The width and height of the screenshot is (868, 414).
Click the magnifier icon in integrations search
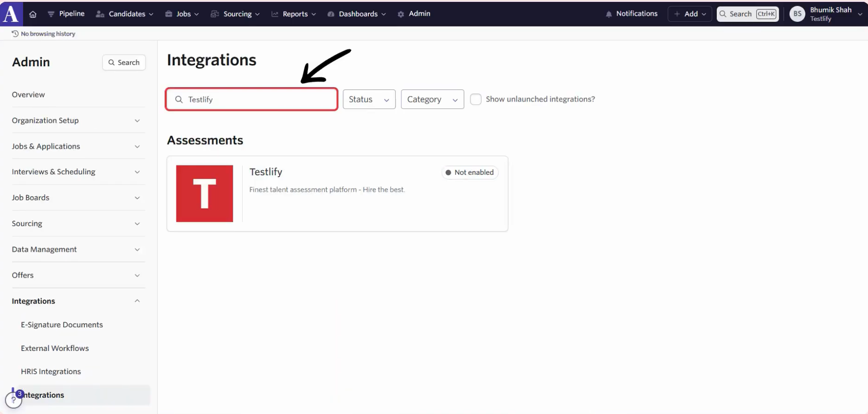tap(179, 100)
